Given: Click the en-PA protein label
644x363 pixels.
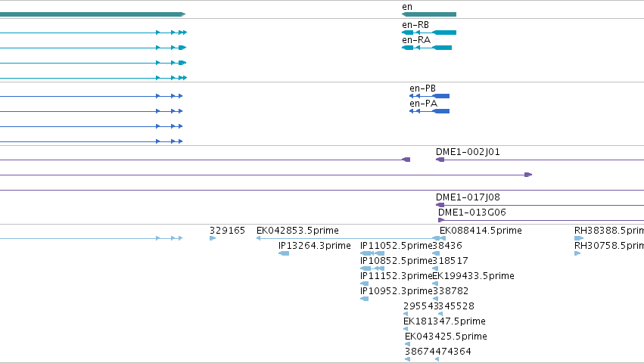Looking at the screenshot, I should point(424,104).
